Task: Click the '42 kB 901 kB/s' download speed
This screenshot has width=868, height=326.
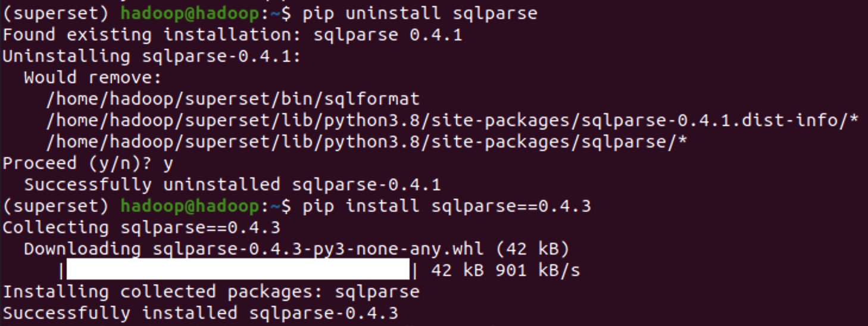Action: point(505,271)
